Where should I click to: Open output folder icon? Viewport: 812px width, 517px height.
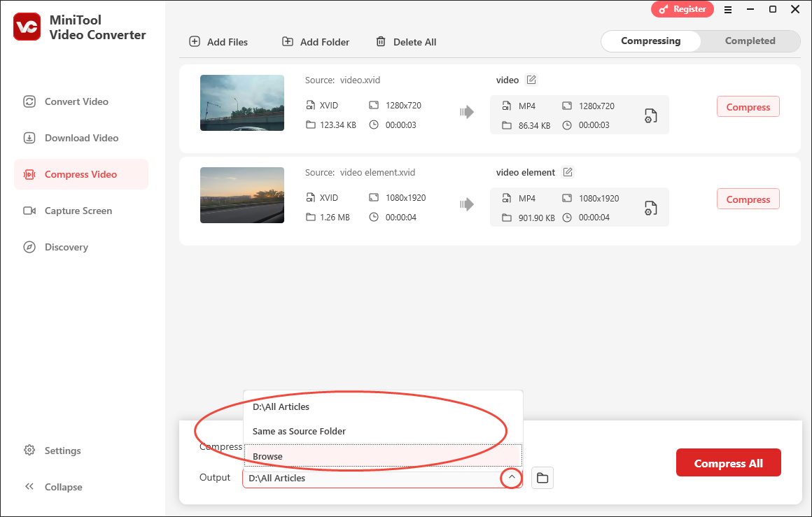coord(542,478)
